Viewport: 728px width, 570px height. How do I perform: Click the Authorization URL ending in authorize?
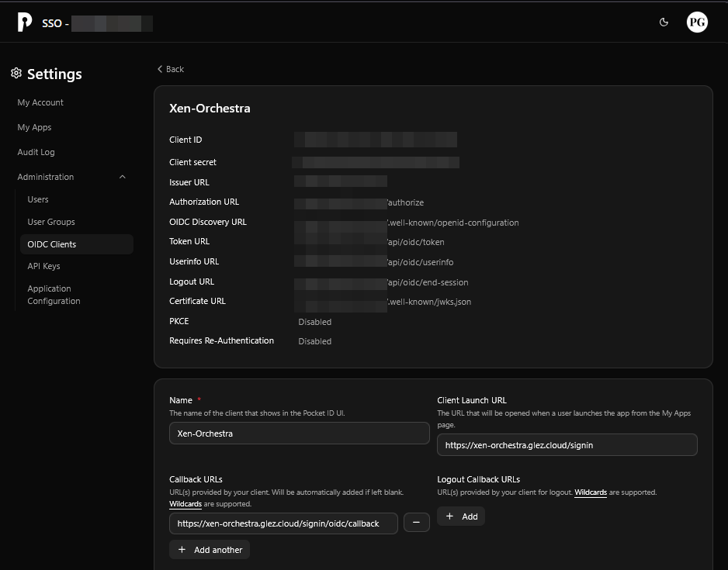[359, 202]
